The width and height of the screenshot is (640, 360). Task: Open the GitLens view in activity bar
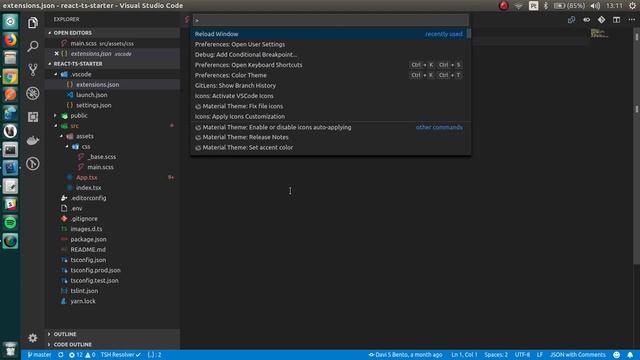pos(33,164)
